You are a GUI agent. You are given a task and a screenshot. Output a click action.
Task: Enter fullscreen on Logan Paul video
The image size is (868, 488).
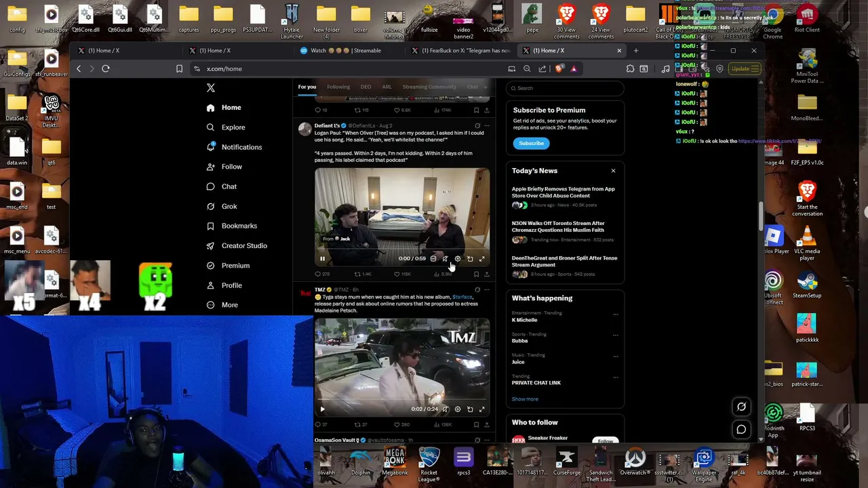pos(482,258)
